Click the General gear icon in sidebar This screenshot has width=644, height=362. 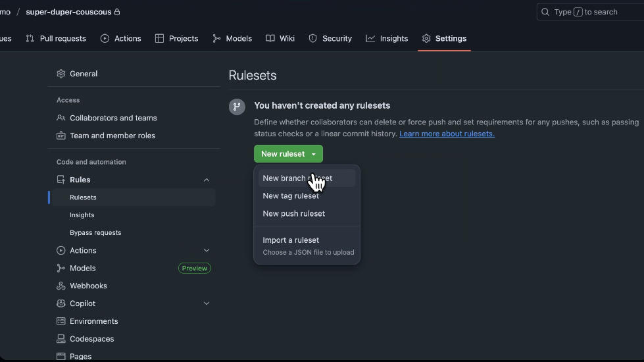pos(61,74)
